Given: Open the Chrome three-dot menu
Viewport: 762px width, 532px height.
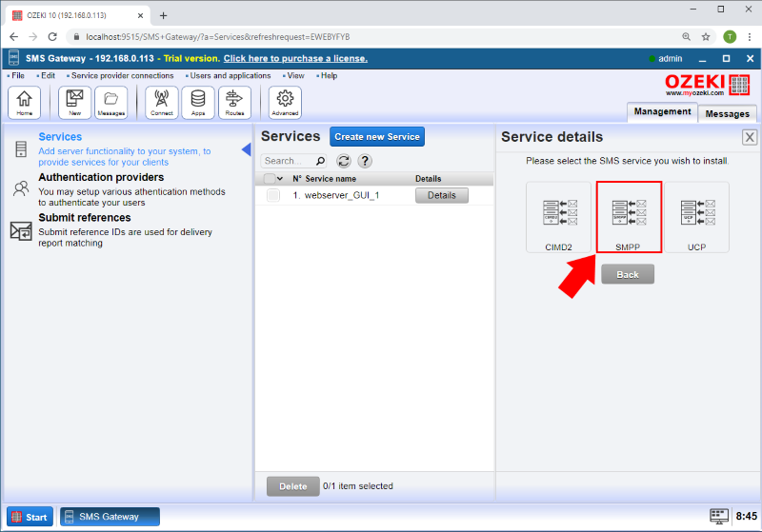Looking at the screenshot, I should [x=749, y=37].
